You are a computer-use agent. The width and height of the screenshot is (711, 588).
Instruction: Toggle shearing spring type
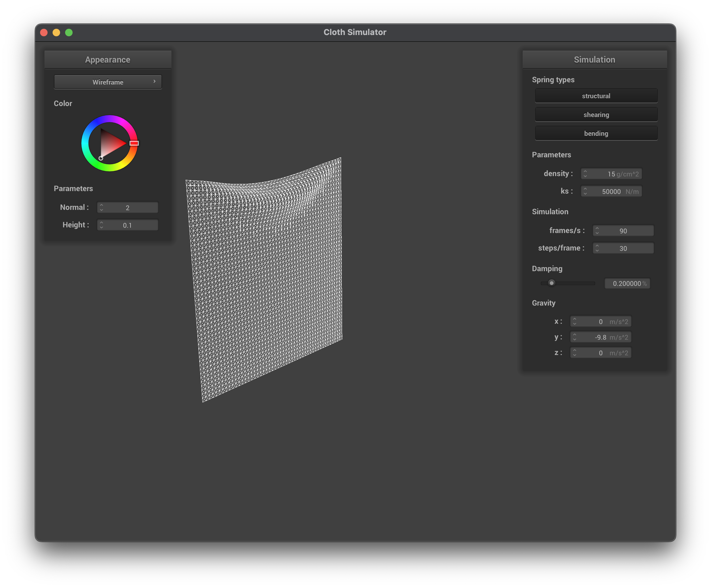[596, 115]
